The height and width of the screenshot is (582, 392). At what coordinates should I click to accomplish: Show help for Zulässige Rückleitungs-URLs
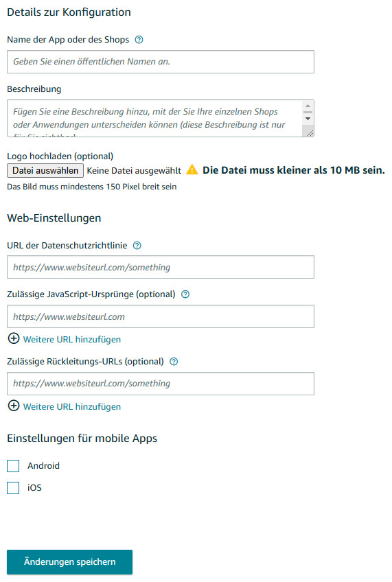[x=174, y=362]
